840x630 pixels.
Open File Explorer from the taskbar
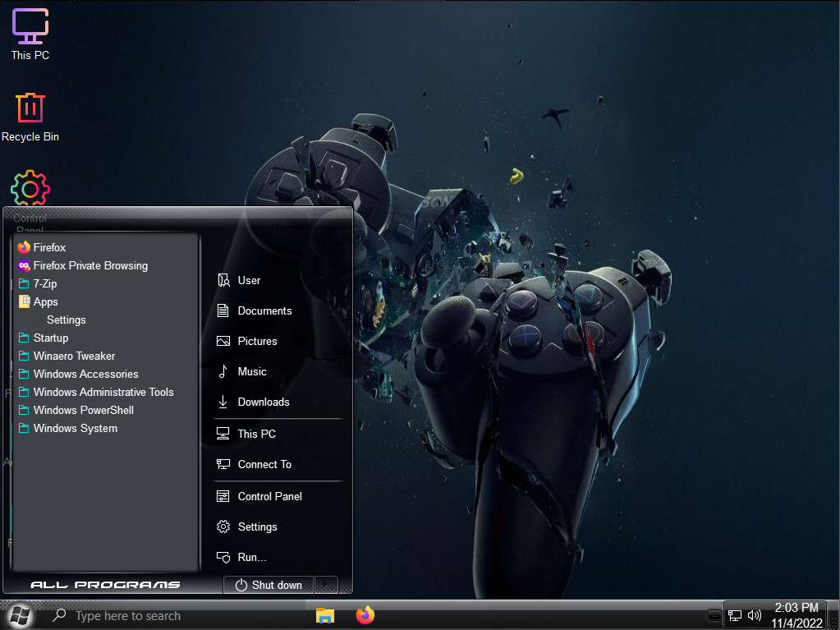coord(325,615)
